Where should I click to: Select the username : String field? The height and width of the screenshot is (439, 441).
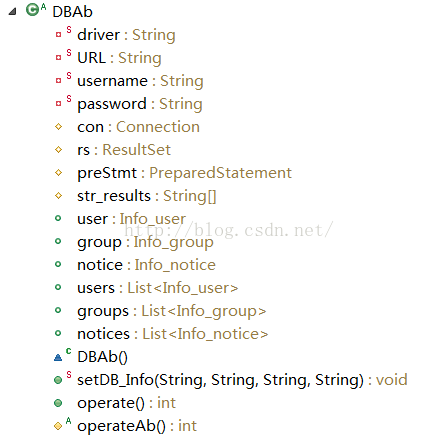tap(140, 81)
